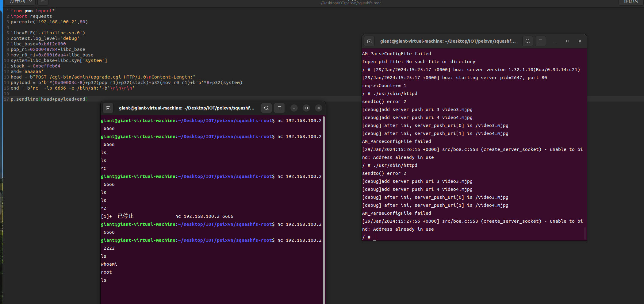Click the pop_r1 assignment on line 8
The height and width of the screenshot is (304, 644).
pyautogui.click(x=48, y=49)
